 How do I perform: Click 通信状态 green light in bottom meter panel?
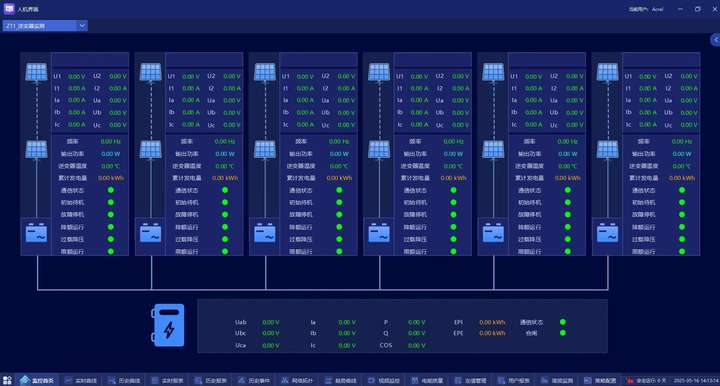[563, 322]
